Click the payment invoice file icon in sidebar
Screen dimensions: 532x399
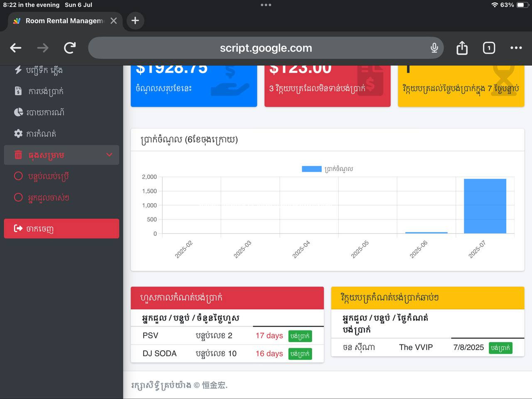(18, 91)
